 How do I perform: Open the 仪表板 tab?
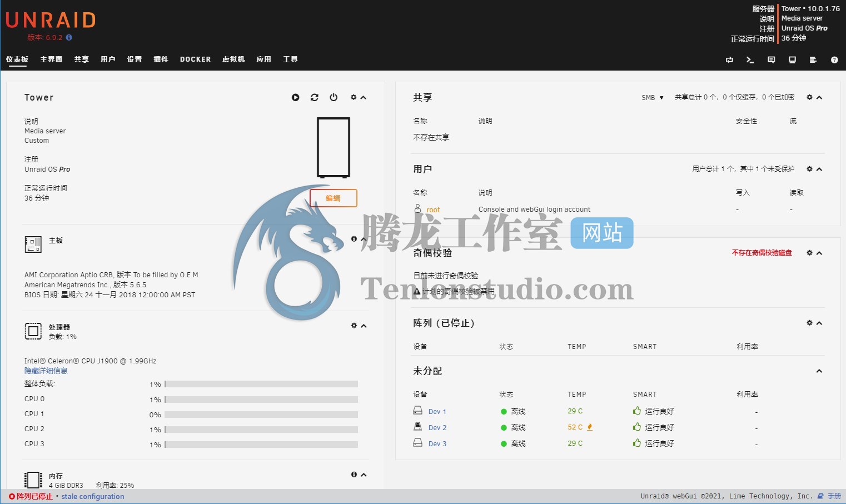[17, 59]
